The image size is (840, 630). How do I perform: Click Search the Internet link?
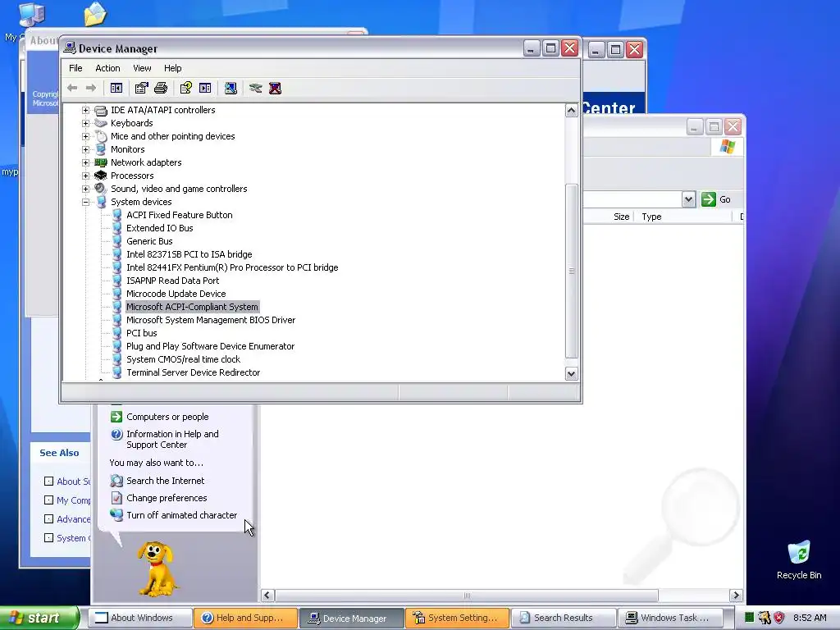click(x=166, y=481)
